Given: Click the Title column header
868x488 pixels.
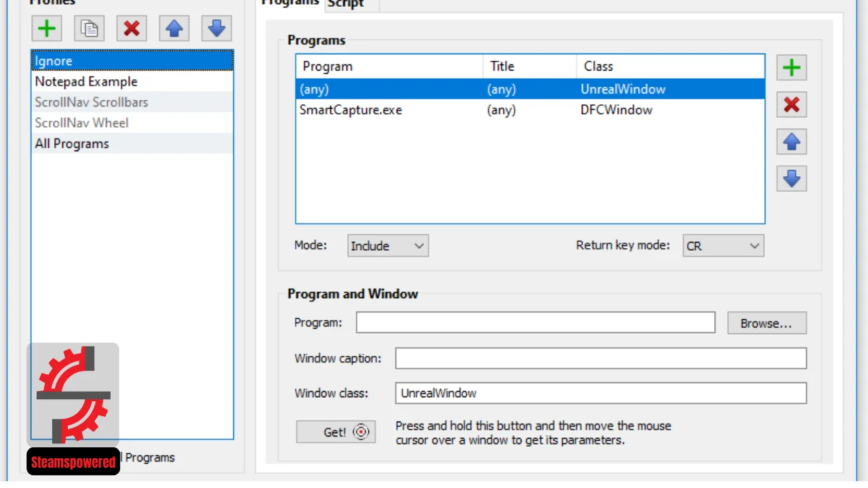Looking at the screenshot, I should pos(530,66).
